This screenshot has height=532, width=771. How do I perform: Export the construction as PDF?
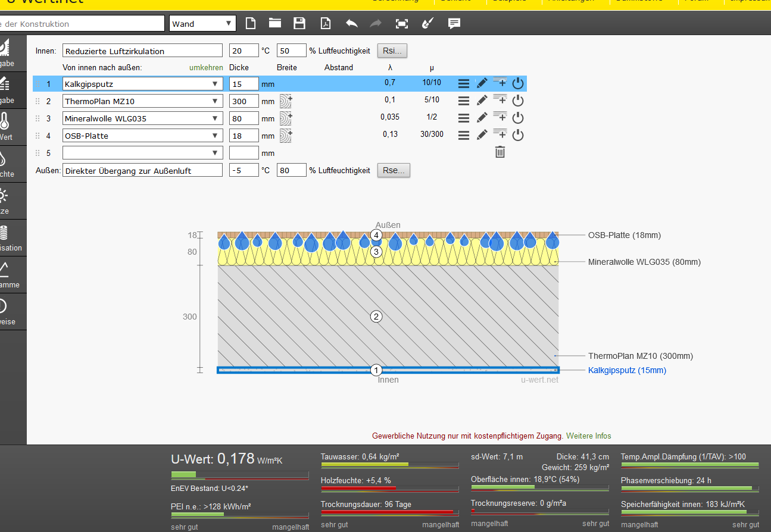pyautogui.click(x=325, y=24)
